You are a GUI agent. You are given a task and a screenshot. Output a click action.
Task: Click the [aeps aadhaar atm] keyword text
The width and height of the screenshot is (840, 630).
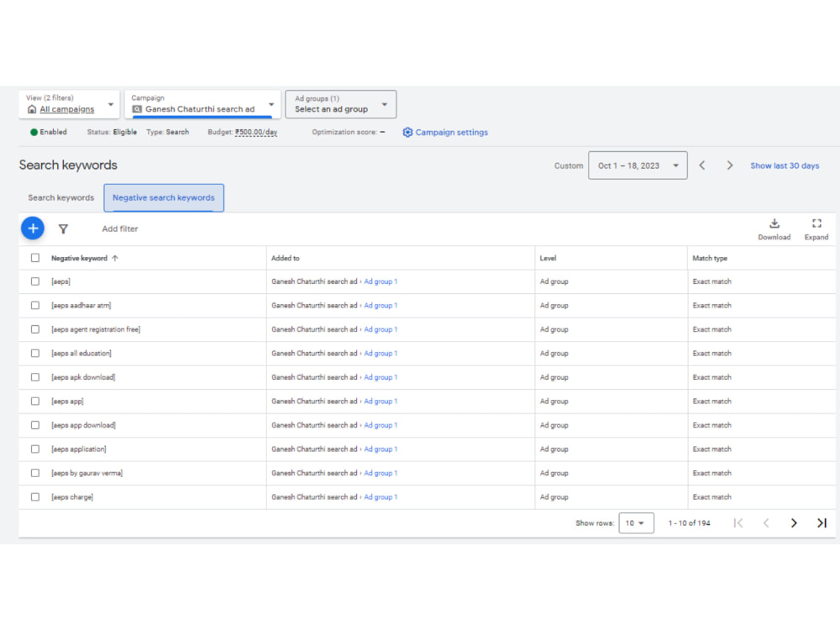81,306
